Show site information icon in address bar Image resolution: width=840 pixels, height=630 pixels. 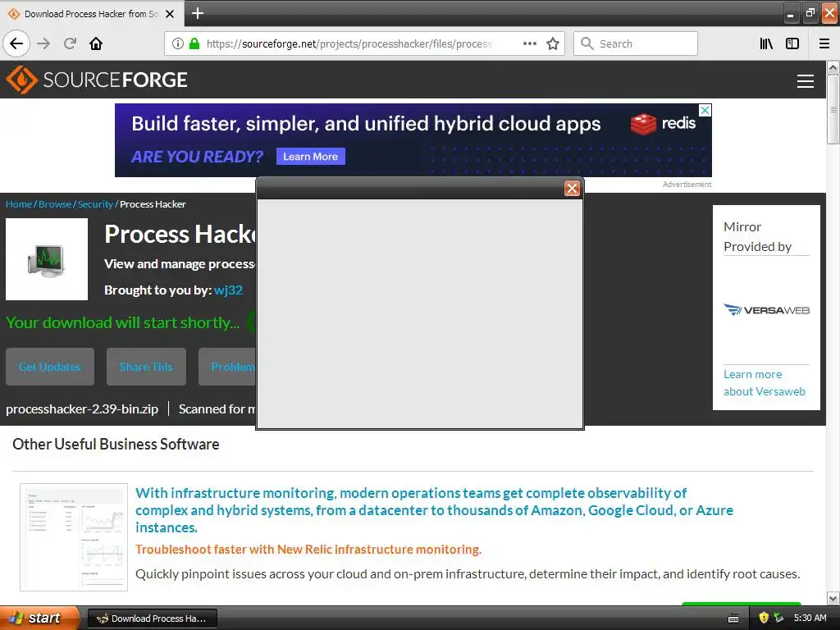point(178,43)
